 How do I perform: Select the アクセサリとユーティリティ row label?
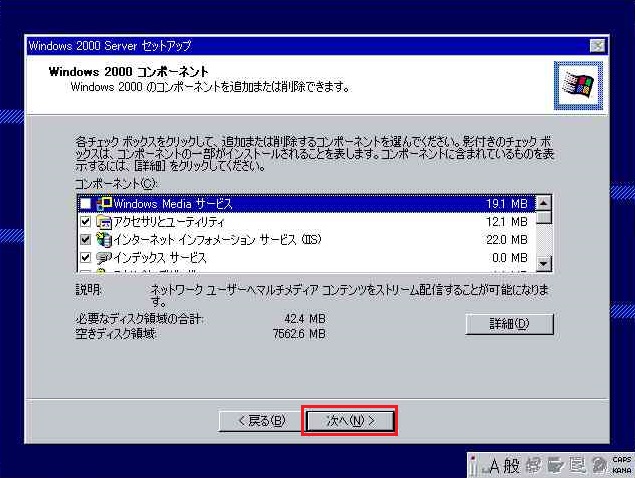click(x=169, y=222)
